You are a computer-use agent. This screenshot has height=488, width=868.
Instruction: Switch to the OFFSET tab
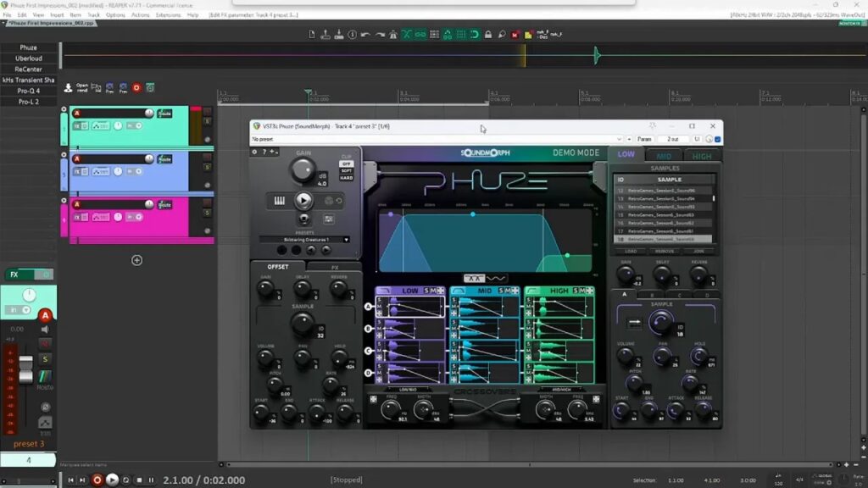point(278,267)
